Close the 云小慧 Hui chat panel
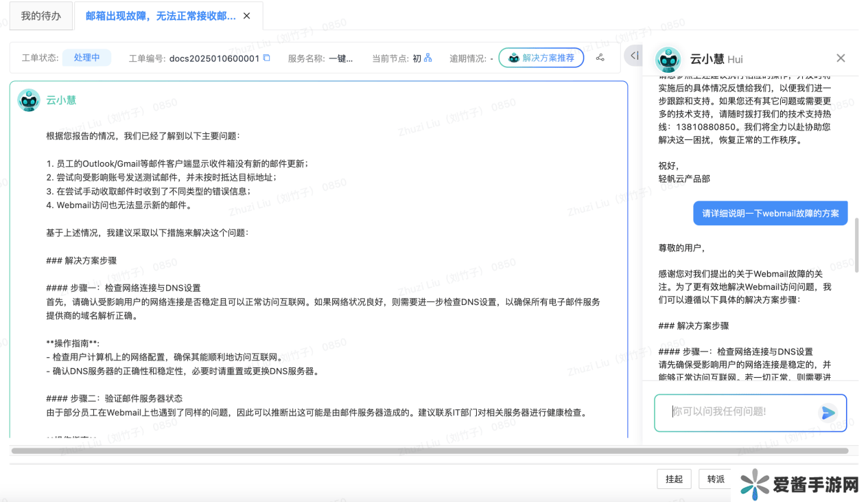The width and height of the screenshot is (868, 502). coord(841,58)
